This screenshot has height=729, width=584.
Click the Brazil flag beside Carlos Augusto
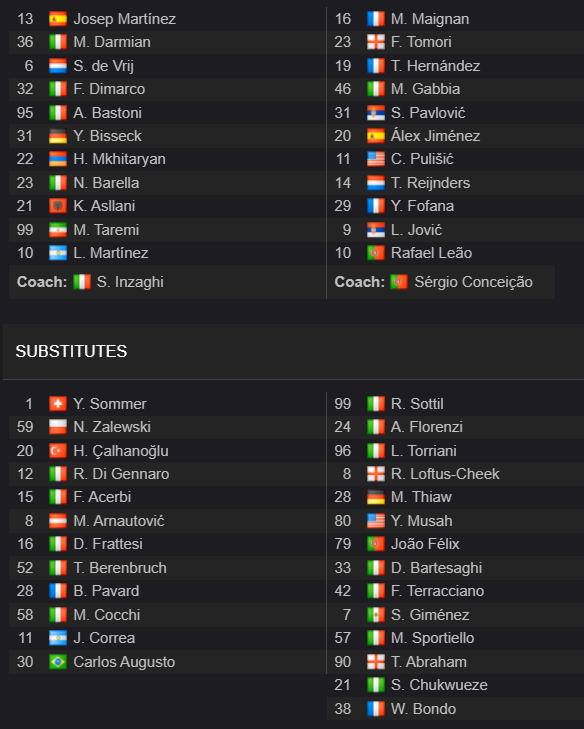coord(58,662)
